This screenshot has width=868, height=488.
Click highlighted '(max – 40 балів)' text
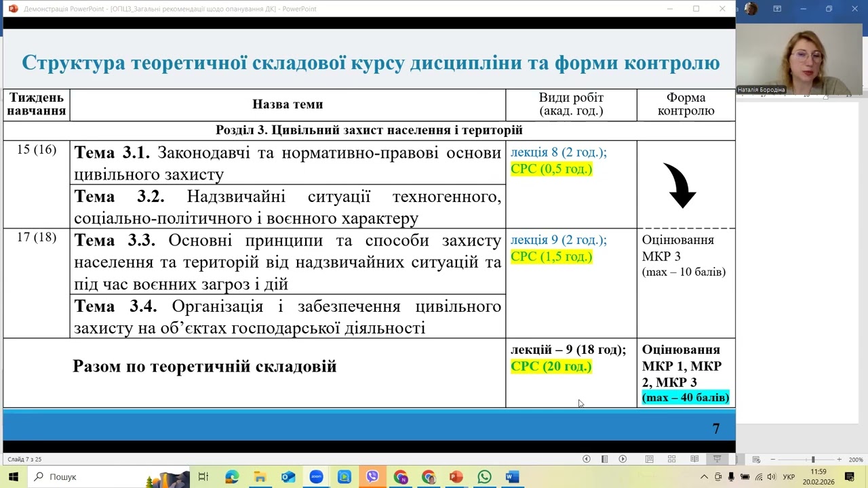pos(686,397)
